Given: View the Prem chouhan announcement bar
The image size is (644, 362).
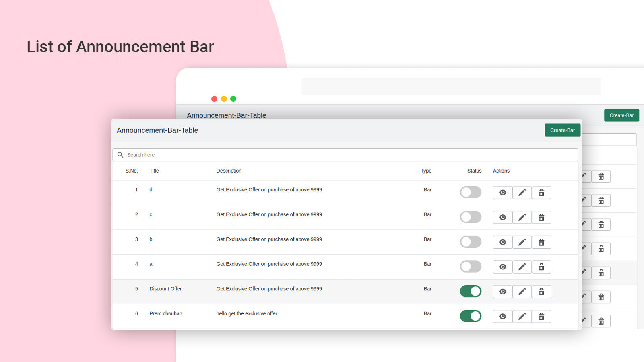Looking at the screenshot, I should pyautogui.click(x=502, y=317).
